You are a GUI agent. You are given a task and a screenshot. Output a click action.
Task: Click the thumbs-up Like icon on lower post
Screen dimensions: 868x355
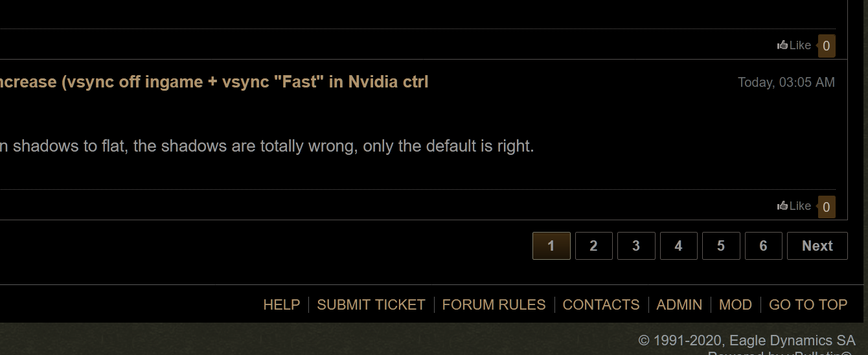[782, 205]
